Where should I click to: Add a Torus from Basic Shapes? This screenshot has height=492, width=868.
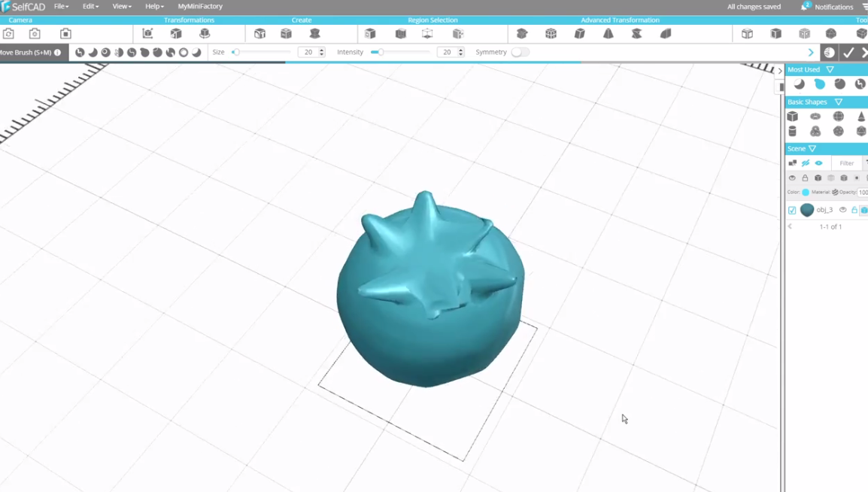tap(815, 116)
